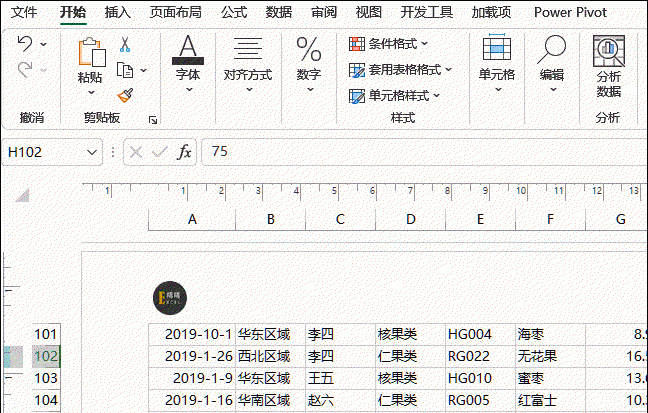This screenshot has width=648, height=413.
Task: Expand the 条件格式 dropdown chevron
Action: (x=424, y=43)
